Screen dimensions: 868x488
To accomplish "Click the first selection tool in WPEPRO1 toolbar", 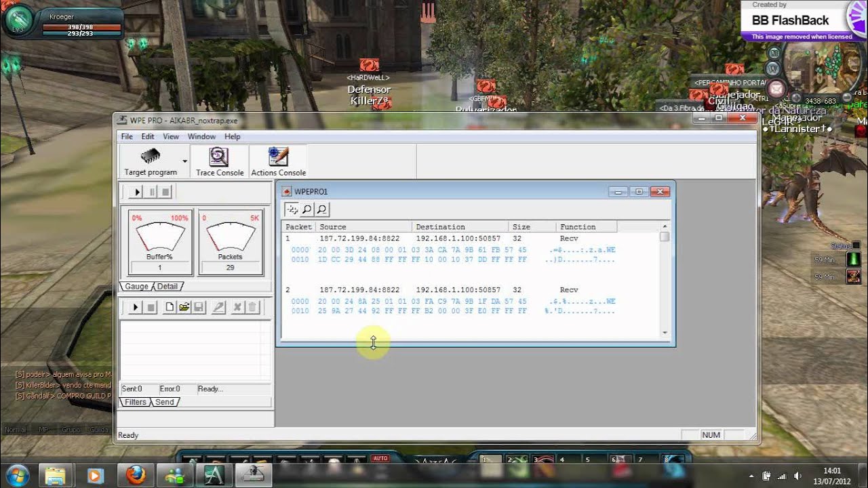I will coord(292,209).
